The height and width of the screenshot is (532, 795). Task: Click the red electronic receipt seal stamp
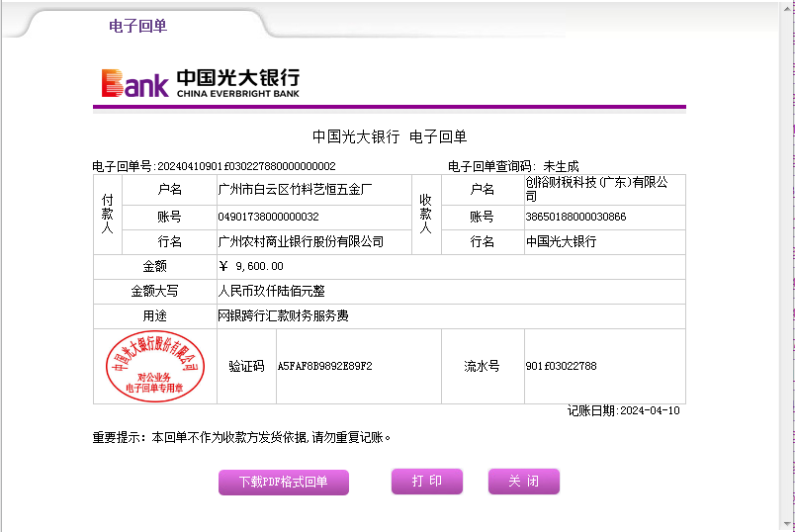(x=155, y=366)
